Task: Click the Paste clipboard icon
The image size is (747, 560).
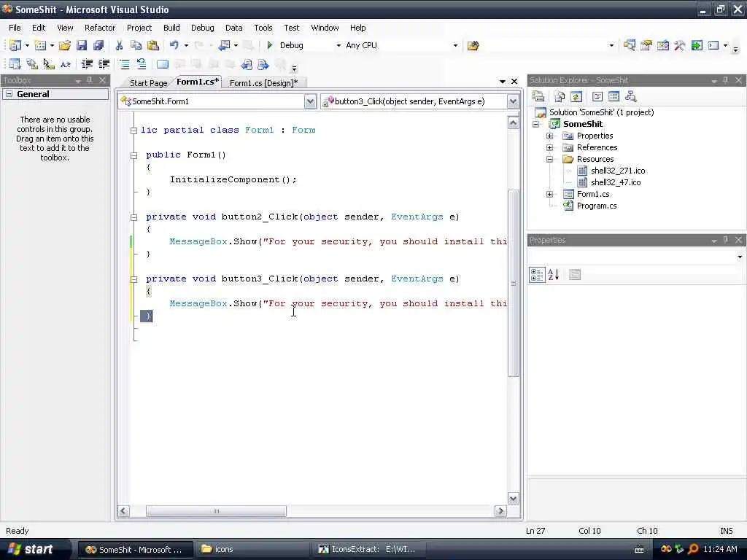Action: 153,45
